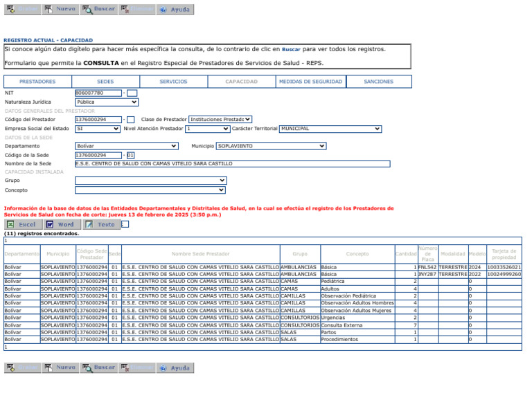
Task: Click the Tarjeta de propiedad column header
Action: pos(504,254)
